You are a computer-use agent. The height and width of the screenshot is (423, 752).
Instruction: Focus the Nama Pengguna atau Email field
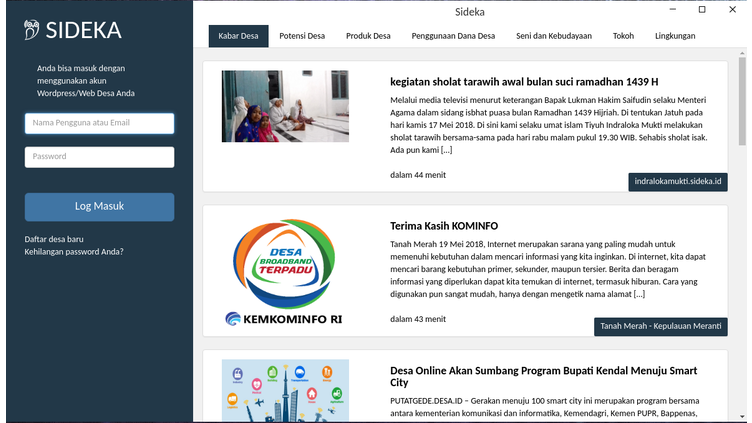(99, 123)
